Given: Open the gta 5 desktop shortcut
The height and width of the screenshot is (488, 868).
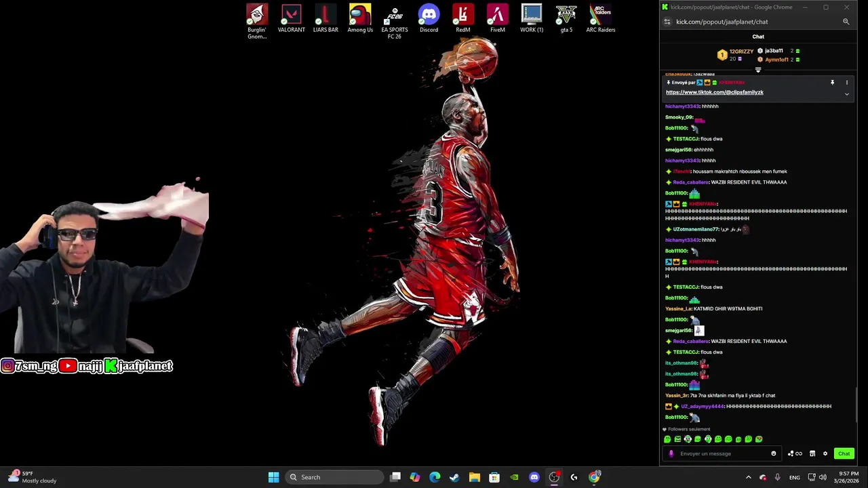Looking at the screenshot, I should tap(566, 19).
